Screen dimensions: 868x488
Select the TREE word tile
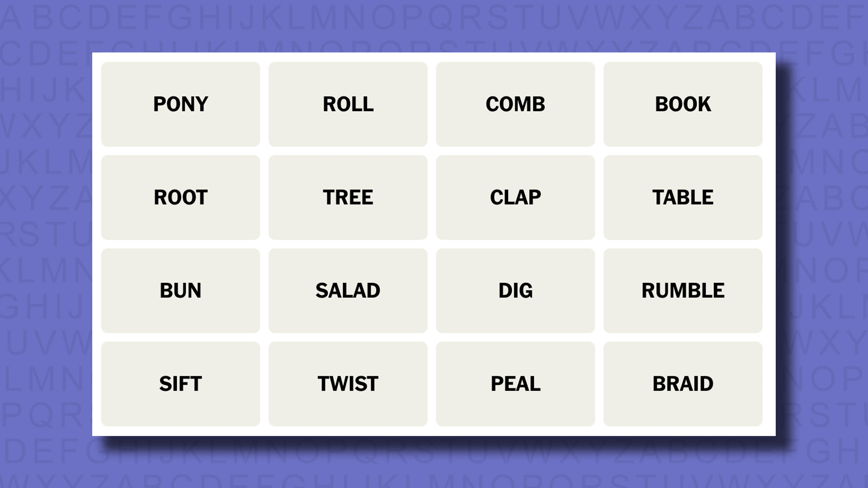(348, 197)
